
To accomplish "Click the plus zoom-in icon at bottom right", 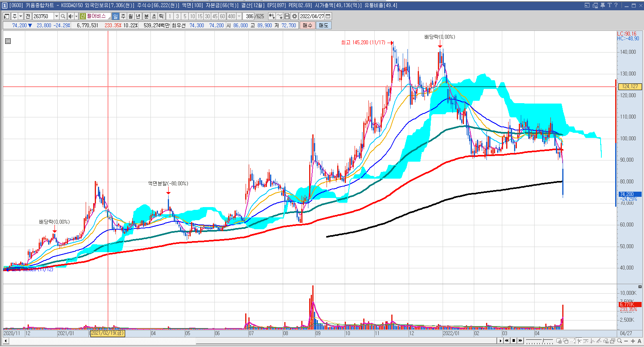I will coord(633,341).
